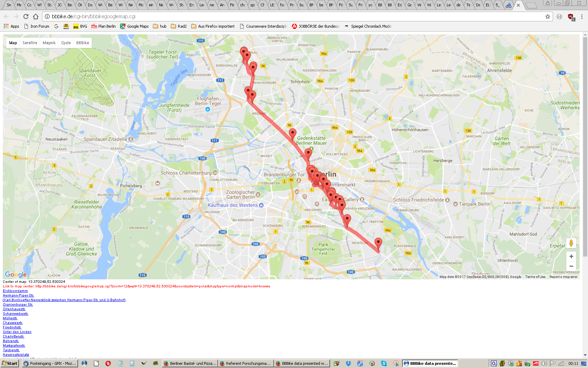This screenshot has height=368, width=588.
Task: Select the default Map view type
Action: pyautogui.click(x=13, y=43)
